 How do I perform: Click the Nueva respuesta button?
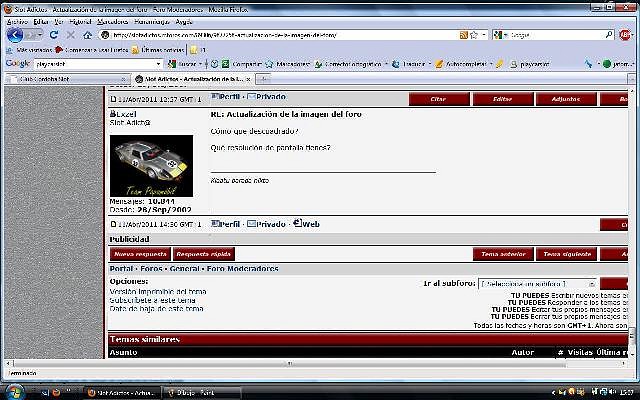[140, 254]
